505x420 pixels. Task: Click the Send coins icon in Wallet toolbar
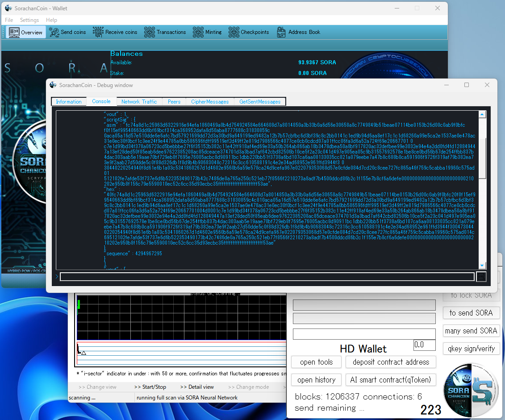pyautogui.click(x=54, y=32)
